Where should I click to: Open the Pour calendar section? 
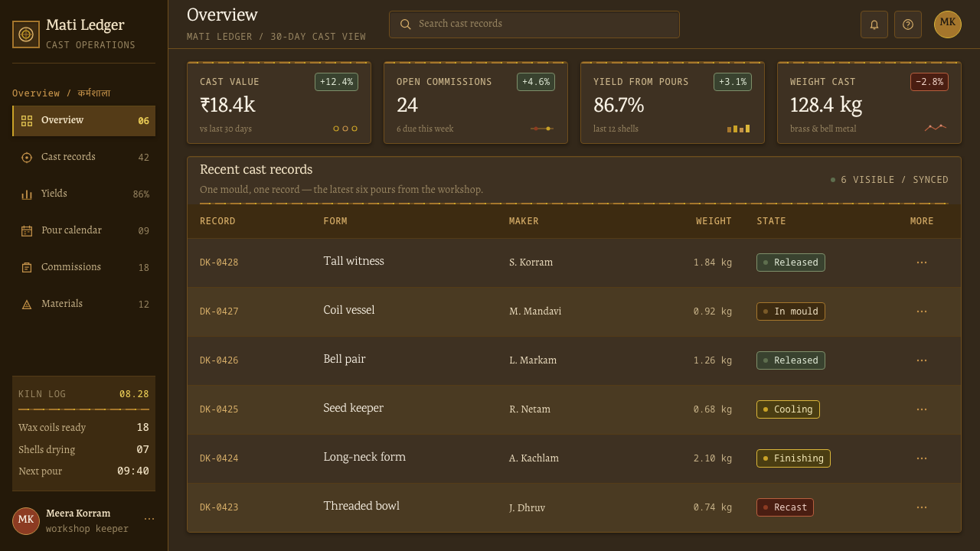84,231
